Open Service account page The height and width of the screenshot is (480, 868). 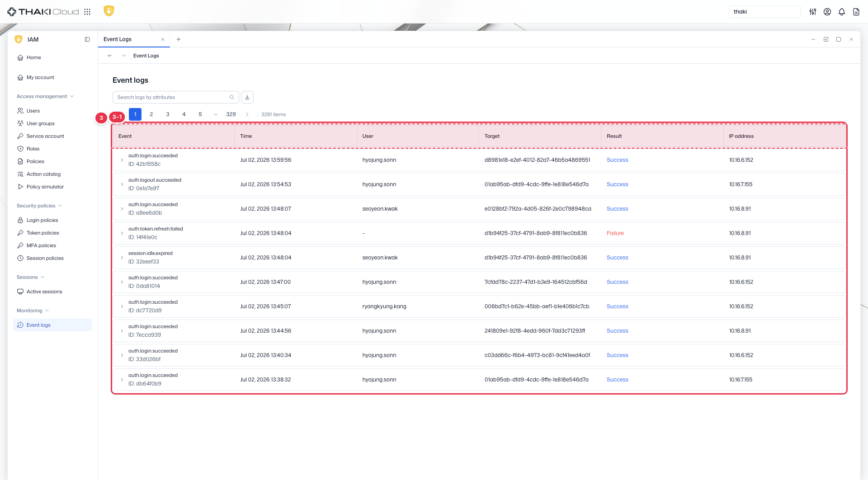pyautogui.click(x=45, y=136)
